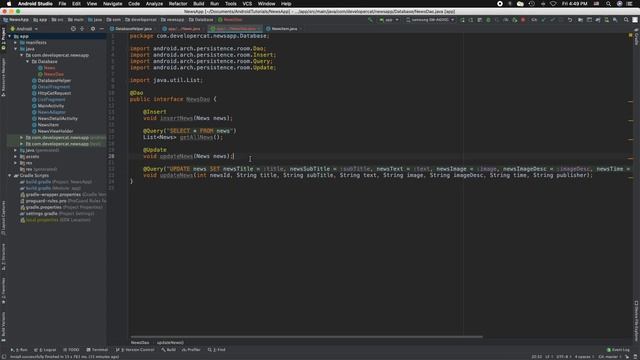Screen dimensions: 640x360
Task: Click the macOS Spotlight search icon
Action: point(608,4)
